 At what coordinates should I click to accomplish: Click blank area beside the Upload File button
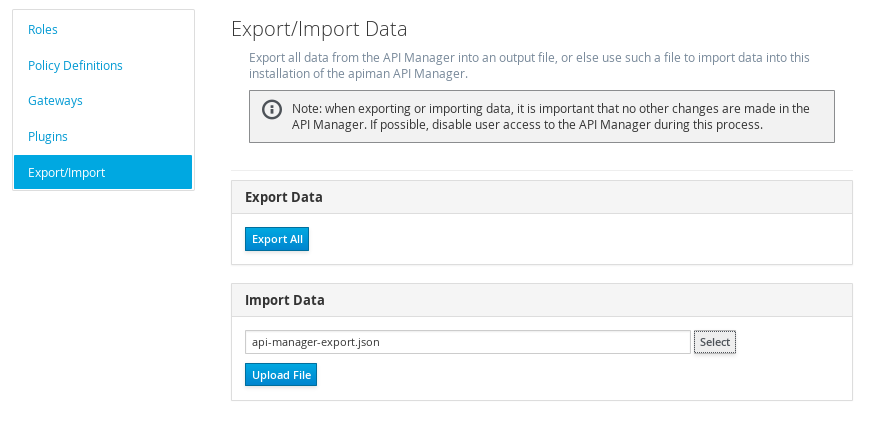click(581, 375)
